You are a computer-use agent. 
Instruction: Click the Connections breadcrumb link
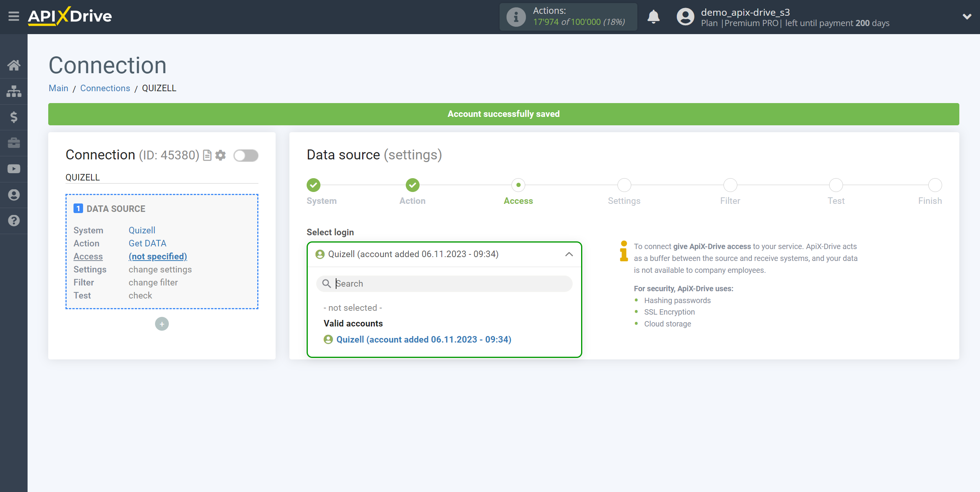(x=105, y=88)
